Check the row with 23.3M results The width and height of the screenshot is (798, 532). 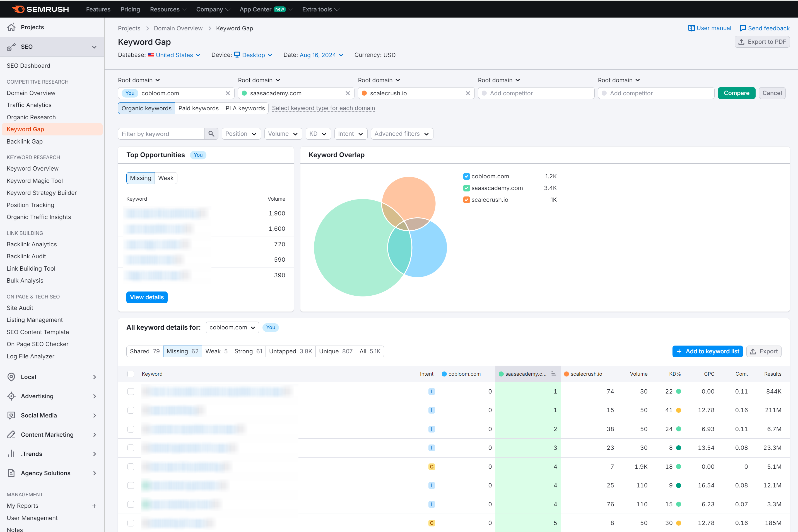[x=131, y=448]
